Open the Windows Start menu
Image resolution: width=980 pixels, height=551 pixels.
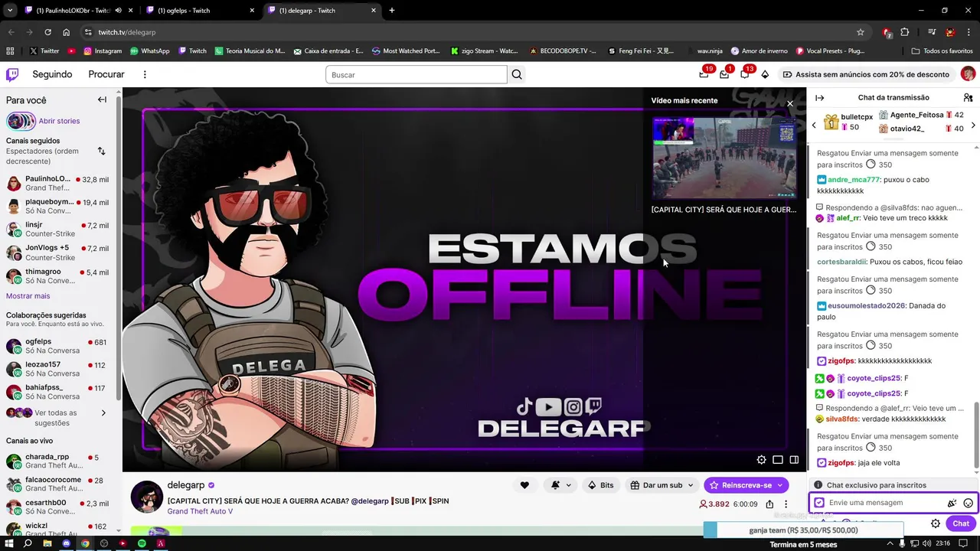click(9, 543)
